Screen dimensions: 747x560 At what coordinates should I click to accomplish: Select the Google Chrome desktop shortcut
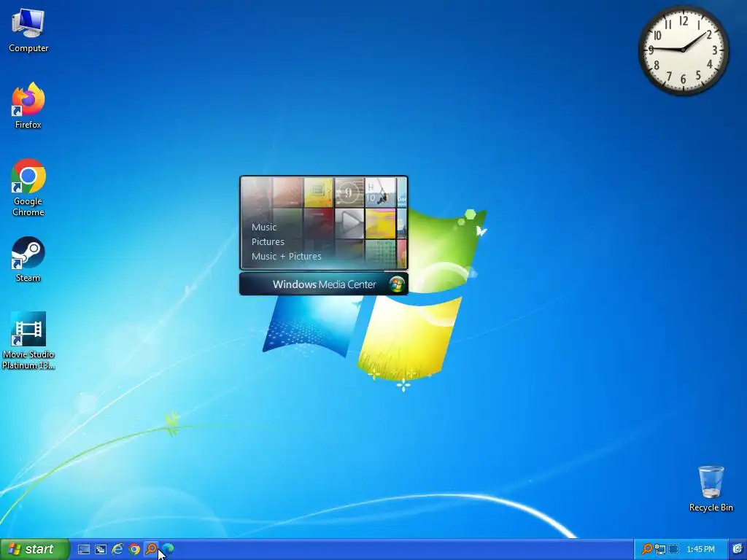click(28, 187)
